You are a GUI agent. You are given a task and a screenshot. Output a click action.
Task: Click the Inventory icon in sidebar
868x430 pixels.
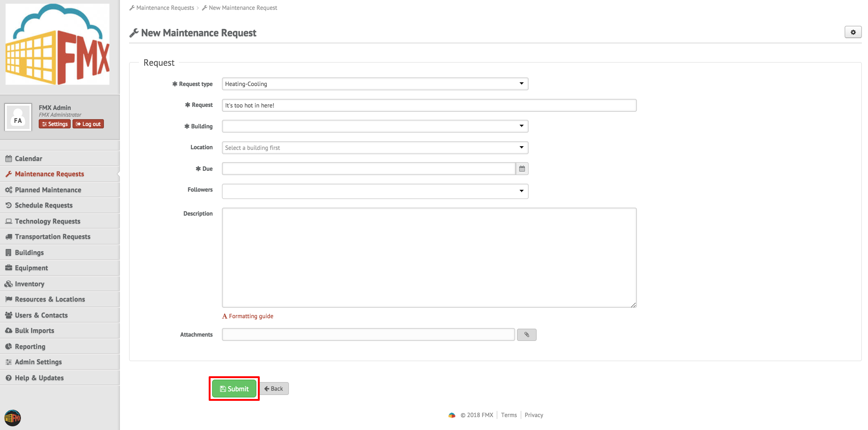pyautogui.click(x=9, y=284)
